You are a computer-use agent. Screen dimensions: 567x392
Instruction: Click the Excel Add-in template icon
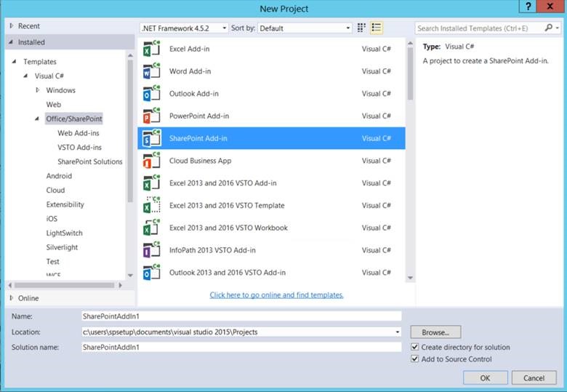tap(151, 49)
